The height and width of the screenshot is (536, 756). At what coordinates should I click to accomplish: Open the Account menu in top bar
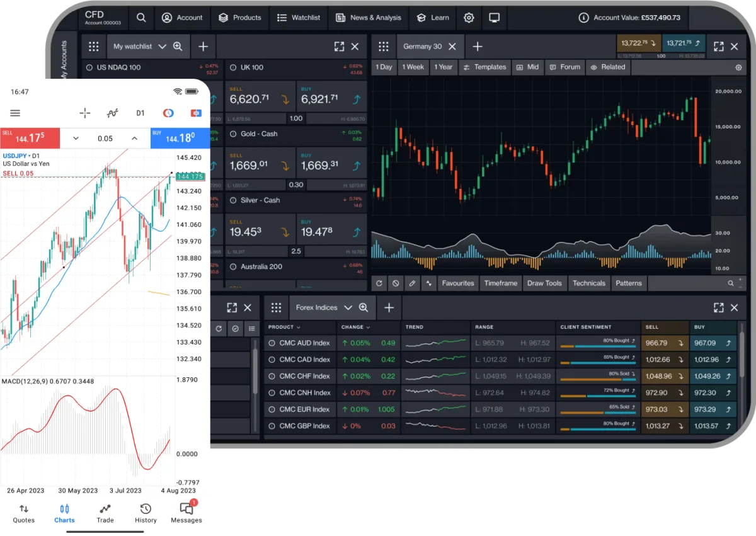point(182,18)
